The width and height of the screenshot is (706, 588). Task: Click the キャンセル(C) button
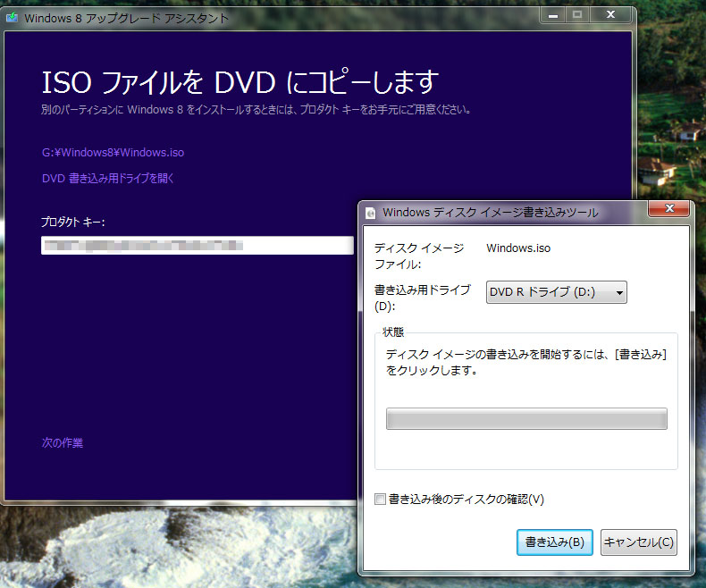pyautogui.click(x=638, y=542)
